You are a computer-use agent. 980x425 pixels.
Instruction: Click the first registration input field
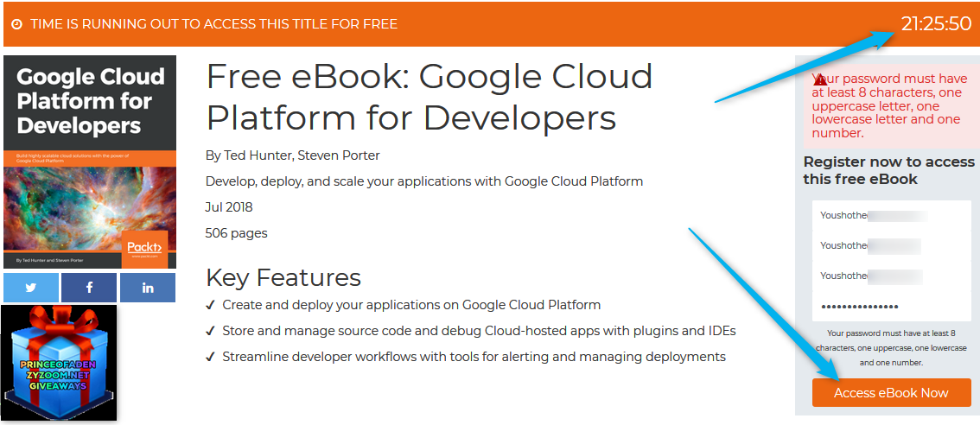(892, 216)
